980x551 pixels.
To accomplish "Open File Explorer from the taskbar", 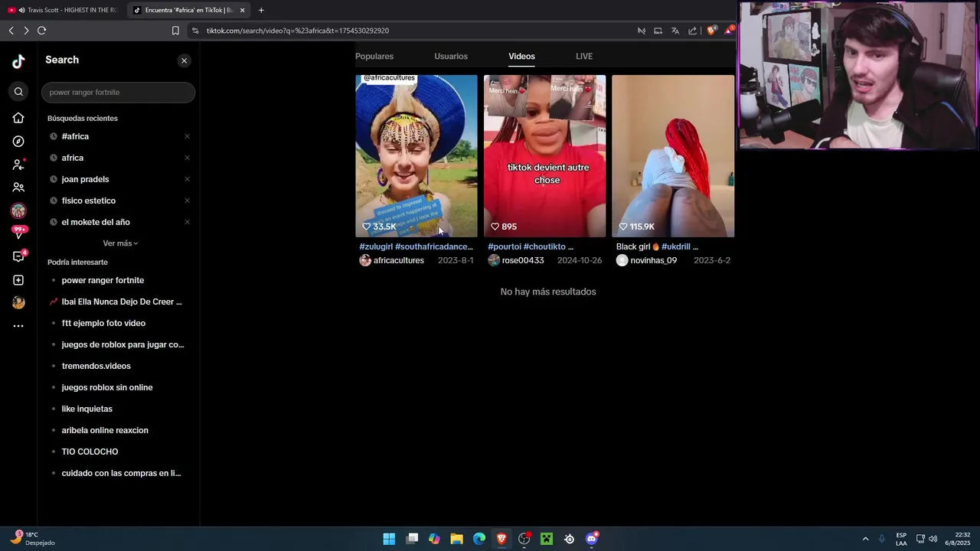I will coord(456,539).
